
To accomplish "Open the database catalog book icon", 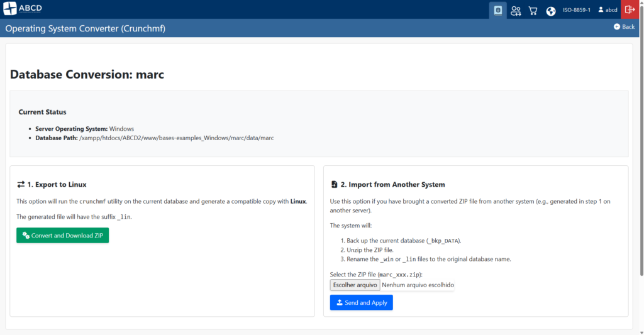I will pyautogui.click(x=498, y=10).
